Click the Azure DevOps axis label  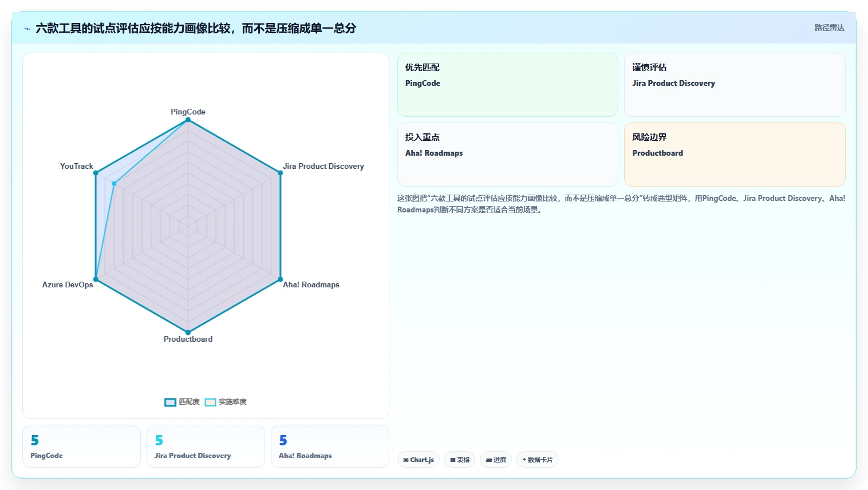coord(68,284)
